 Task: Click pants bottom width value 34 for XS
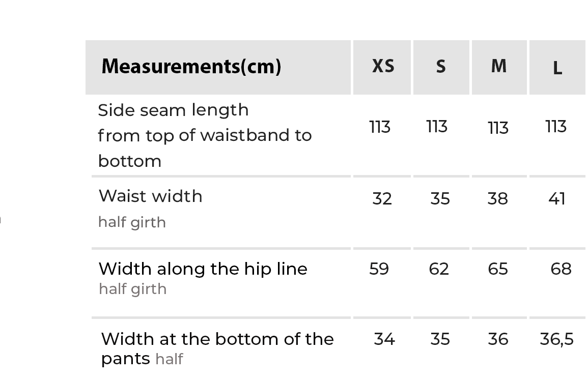[384, 339]
